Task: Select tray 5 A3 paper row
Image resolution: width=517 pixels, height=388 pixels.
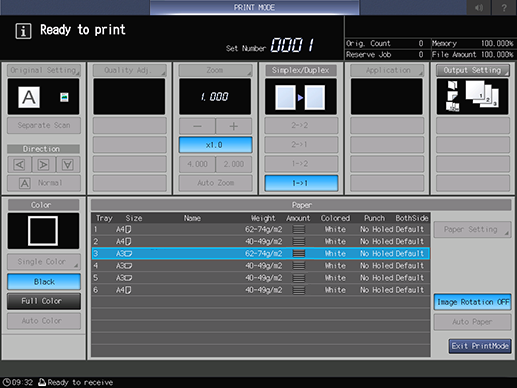Action: [x=260, y=278]
